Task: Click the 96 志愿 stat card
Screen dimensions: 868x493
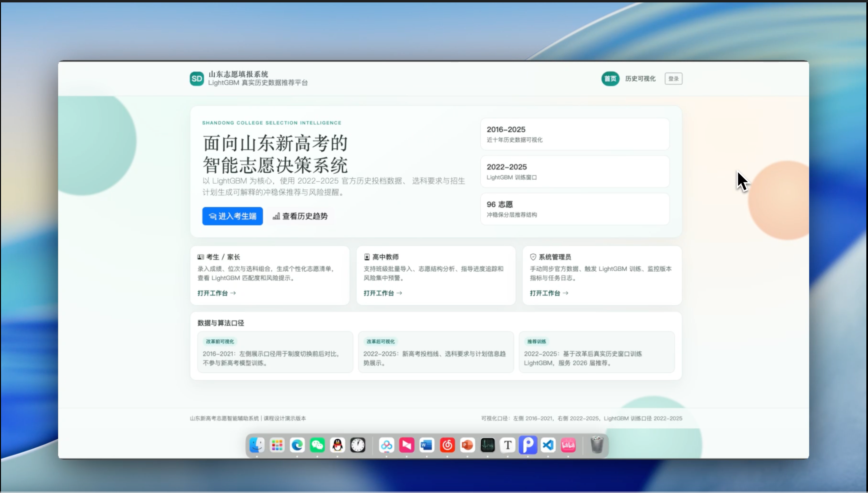Action: (574, 209)
